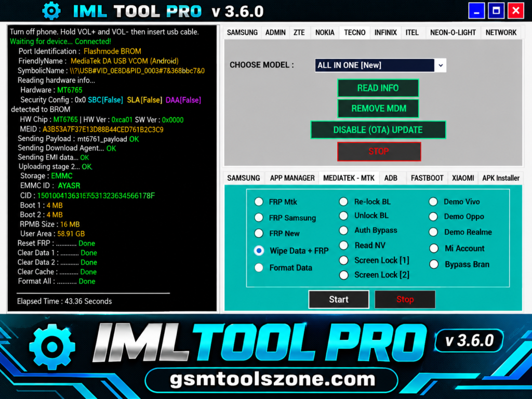Switch to the NETWORK tab

tap(501, 33)
